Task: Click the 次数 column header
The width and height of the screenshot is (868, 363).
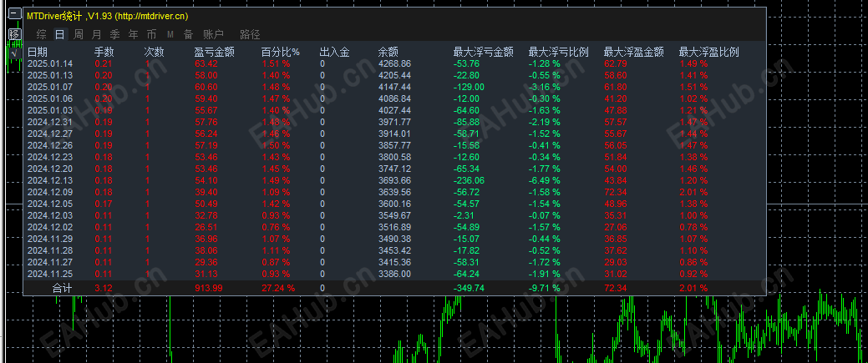Action: point(154,53)
